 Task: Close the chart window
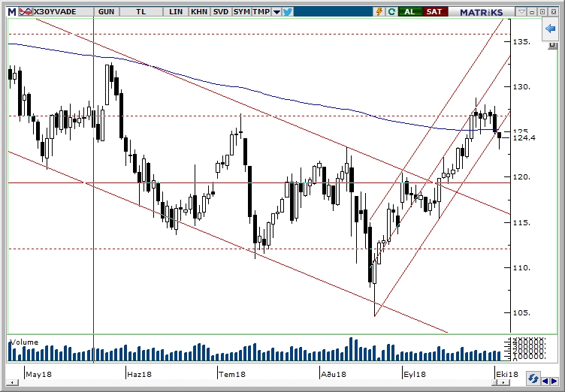coord(554,12)
